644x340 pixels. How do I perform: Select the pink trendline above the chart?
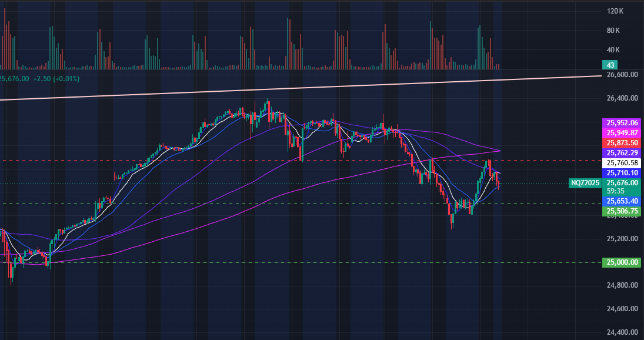(294, 88)
